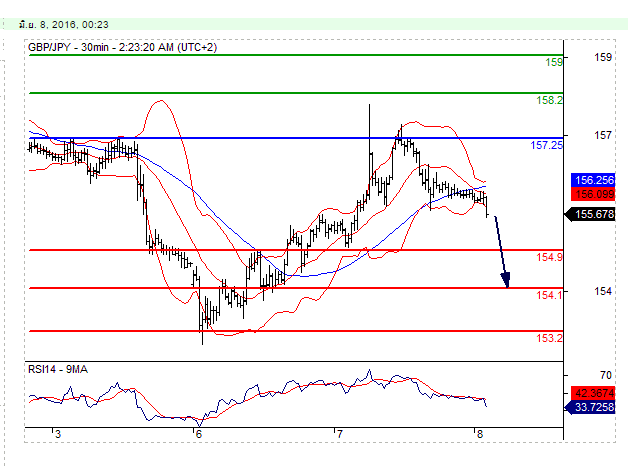Screen dimensions: 628x469
Task: Click date marker 3 on time axis
Action: pos(58,434)
